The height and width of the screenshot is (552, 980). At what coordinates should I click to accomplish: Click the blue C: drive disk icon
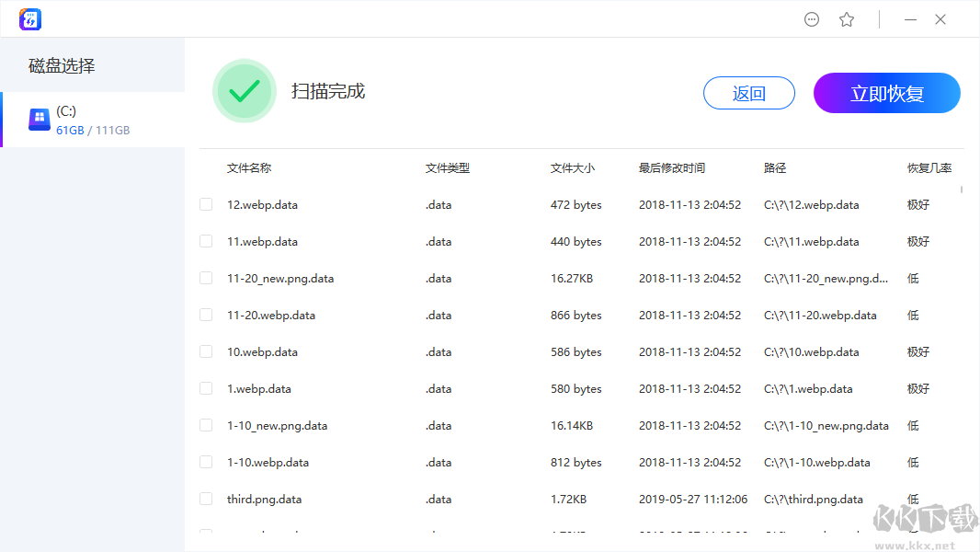(39, 120)
